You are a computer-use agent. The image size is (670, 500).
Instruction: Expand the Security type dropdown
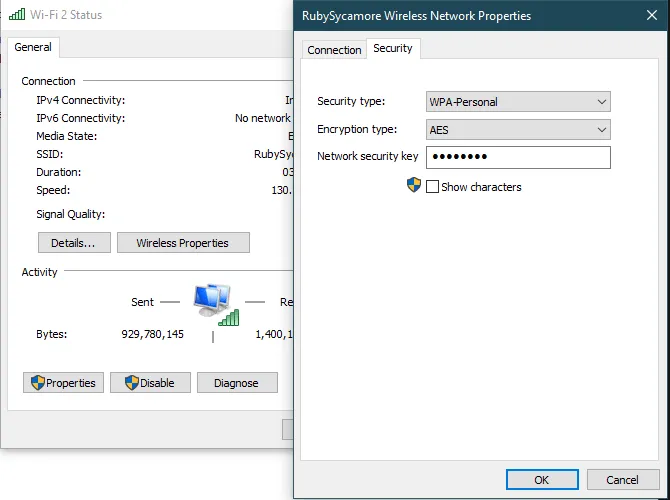[518, 102]
